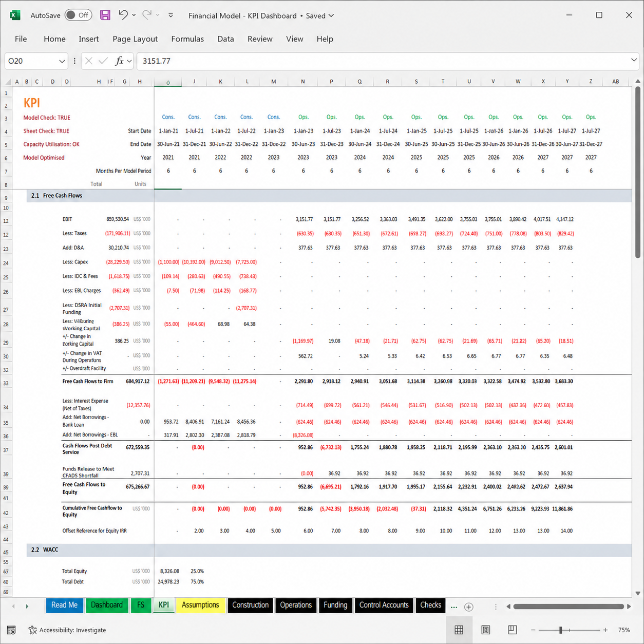Select column AB header

point(615,82)
